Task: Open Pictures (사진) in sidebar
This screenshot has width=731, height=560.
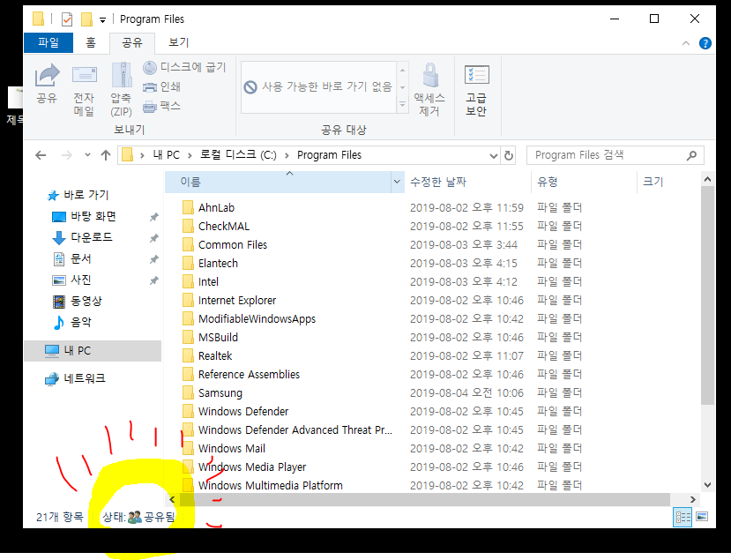Action: pos(71,280)
